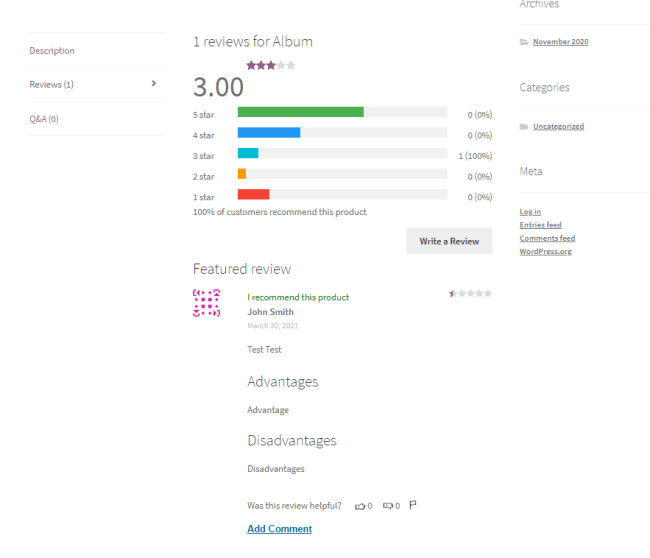Click the '2 star' row label
This screenshot has height=558, width=650.
pyautogui.click(x=204, y=177)
